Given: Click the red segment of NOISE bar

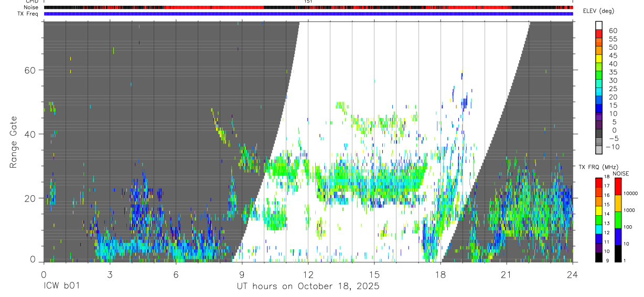Looking at the screenshot, I should click(618, 186).
